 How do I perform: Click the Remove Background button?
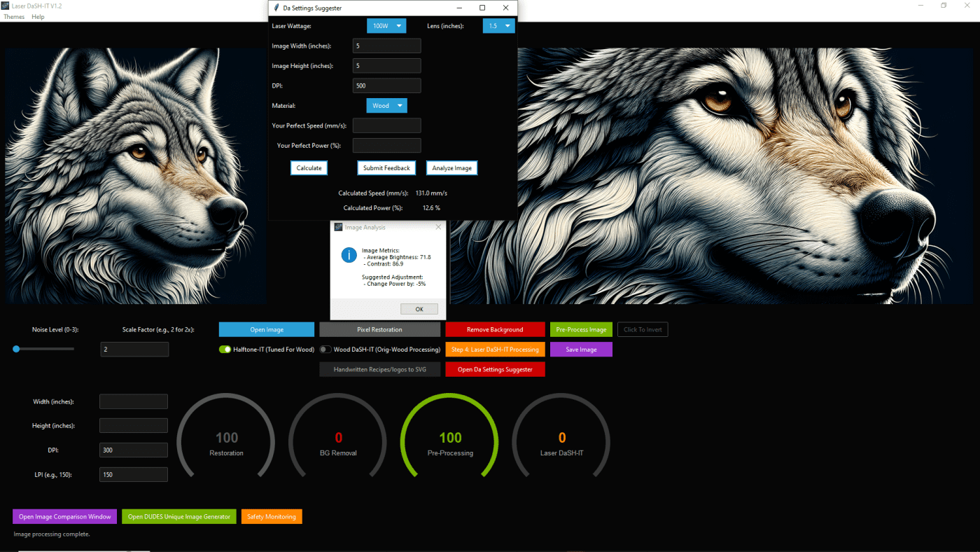(x=495, y=329)
